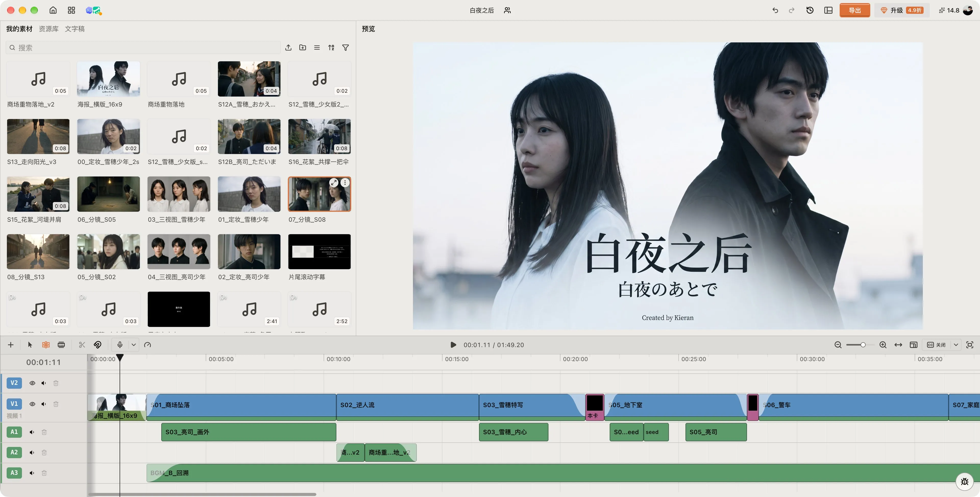This screenshot has width=980, height=497.
Task: Mute the V1 track audio
Action: (x=44, y=404)
